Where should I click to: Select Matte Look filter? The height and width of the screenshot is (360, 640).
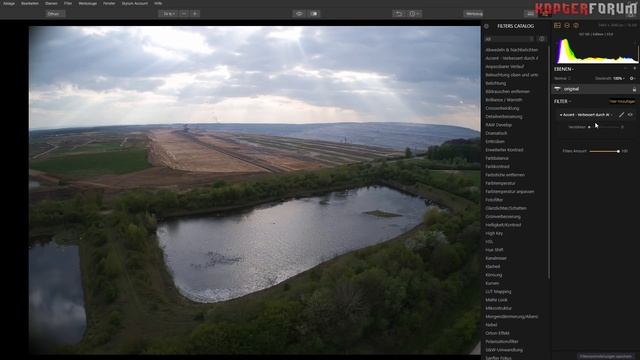[496, 300]
